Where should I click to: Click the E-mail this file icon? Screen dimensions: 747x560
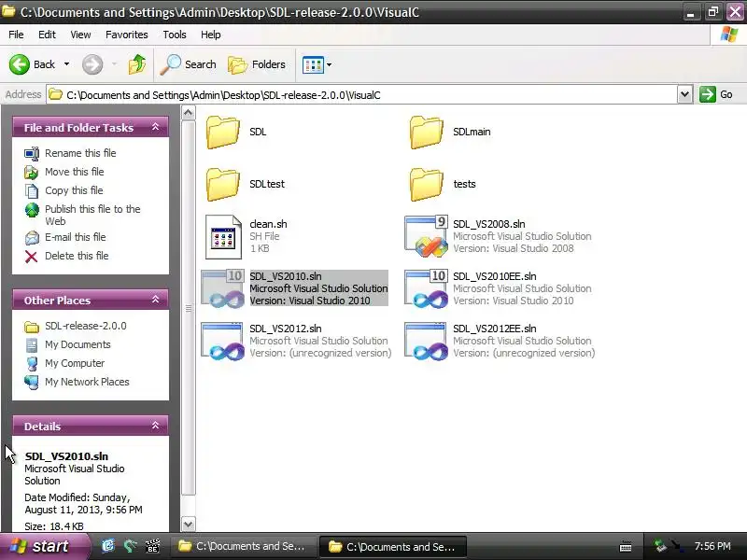click(x=32, y=237)
